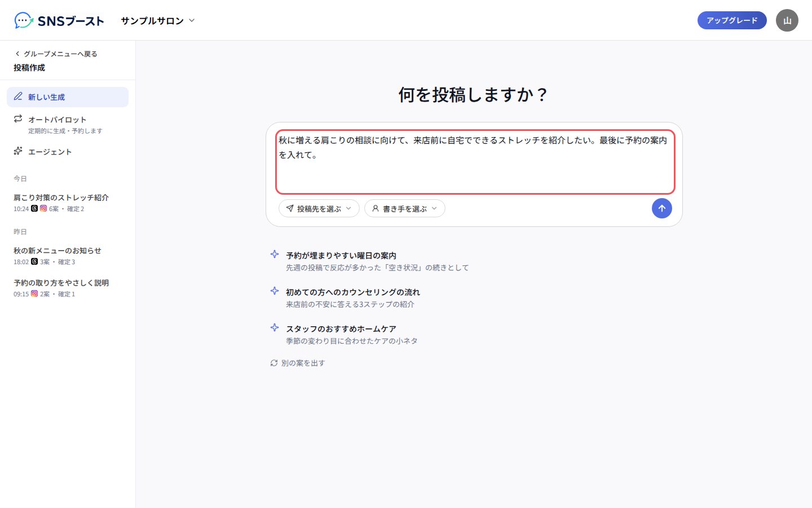Click the refresh icon beside 別の案を出す
Viewport: 812px width, 508px height.
click(274, 363)
